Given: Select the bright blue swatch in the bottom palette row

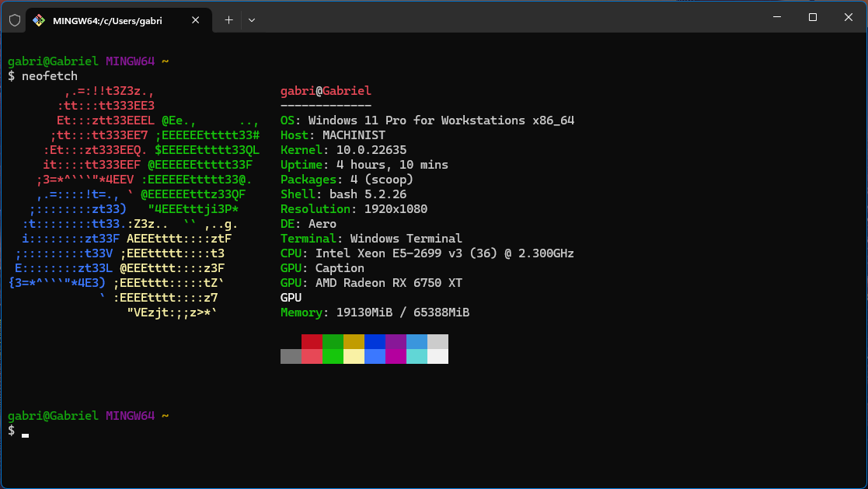Looking at the screenshot, I should point(375,357).
